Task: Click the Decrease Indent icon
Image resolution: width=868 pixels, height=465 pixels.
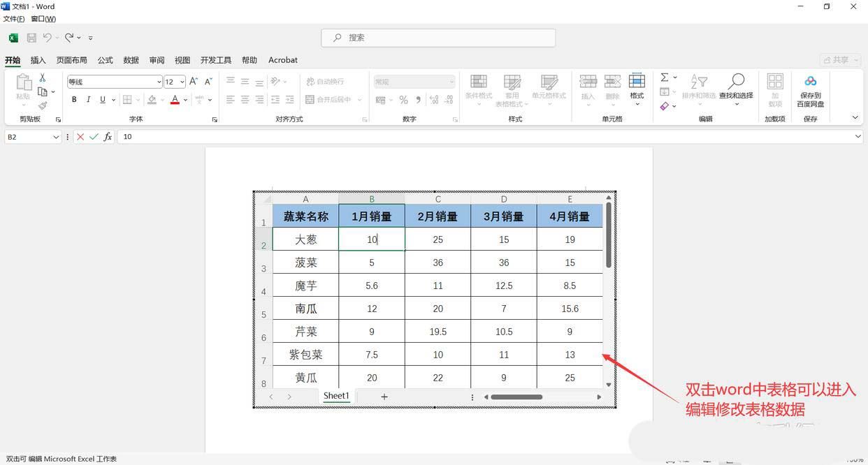Action: [275, 100]
